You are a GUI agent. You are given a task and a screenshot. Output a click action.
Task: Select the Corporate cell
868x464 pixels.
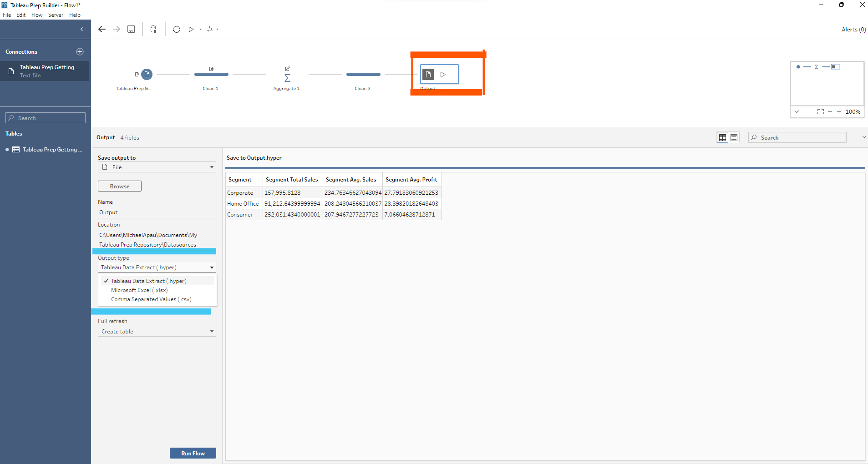(x=244, y=193)
